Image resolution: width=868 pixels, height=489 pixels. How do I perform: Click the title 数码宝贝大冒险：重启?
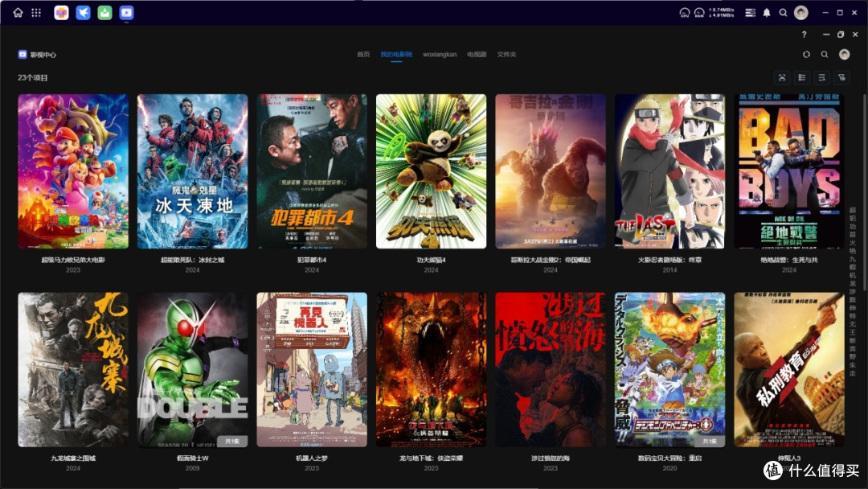(x=669, y=458)
